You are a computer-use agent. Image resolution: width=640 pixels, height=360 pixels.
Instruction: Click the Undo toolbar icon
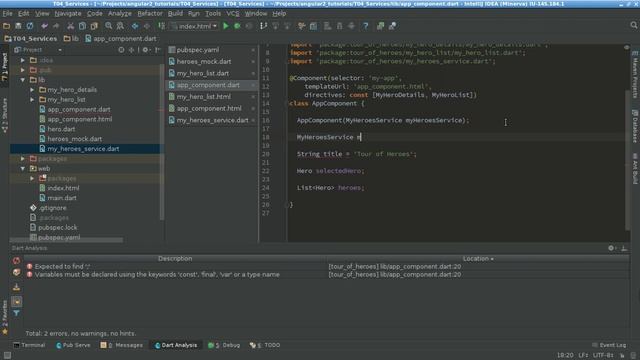pyautogui.click(x=44, y=26)
